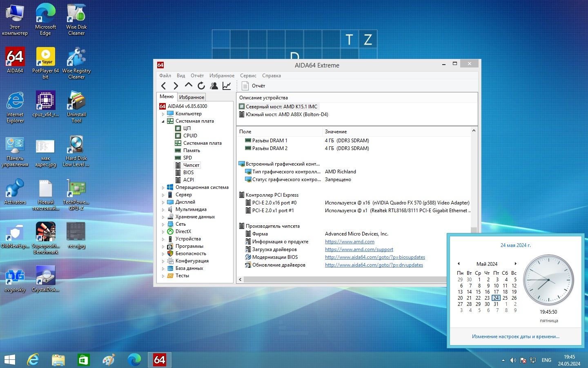
Task: Open the Справка menu
Action: point(272,76)
